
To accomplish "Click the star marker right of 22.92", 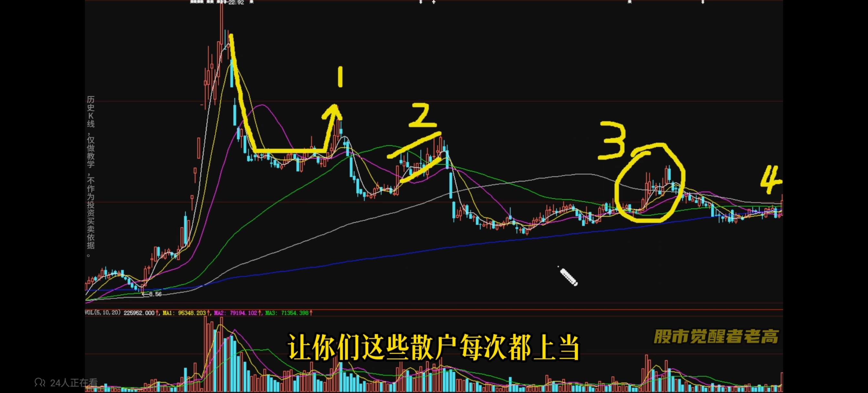I will click(x=251, y=2).
